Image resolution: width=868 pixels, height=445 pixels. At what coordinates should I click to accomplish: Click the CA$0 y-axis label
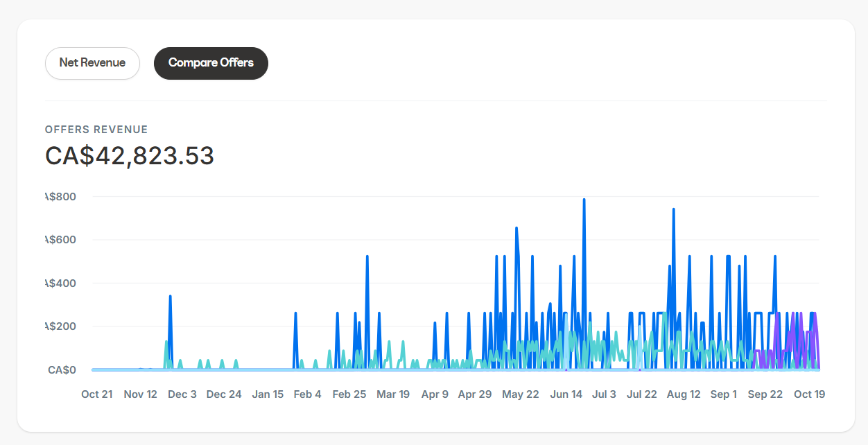[62, 370]
